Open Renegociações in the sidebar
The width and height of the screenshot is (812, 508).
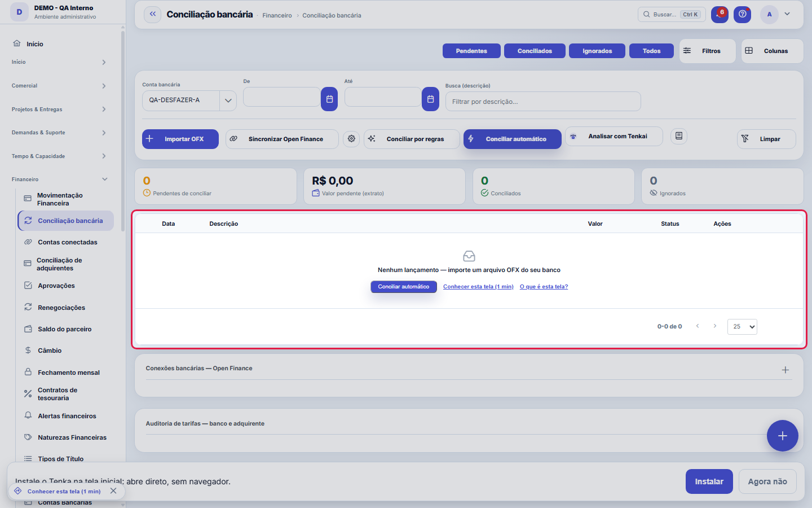pos(66,308)
